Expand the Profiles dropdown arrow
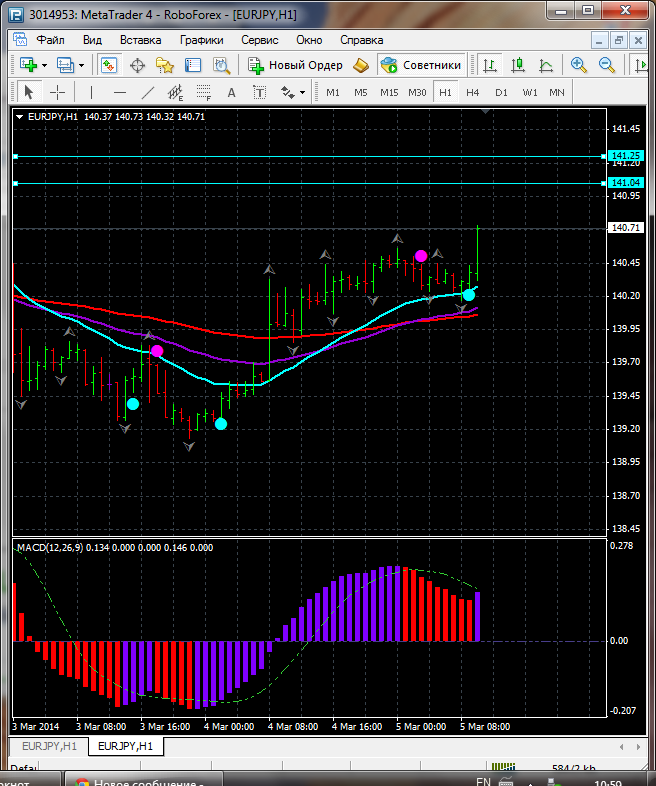The image size is (656, 786). pyautogui.click(x=81, y=65)
